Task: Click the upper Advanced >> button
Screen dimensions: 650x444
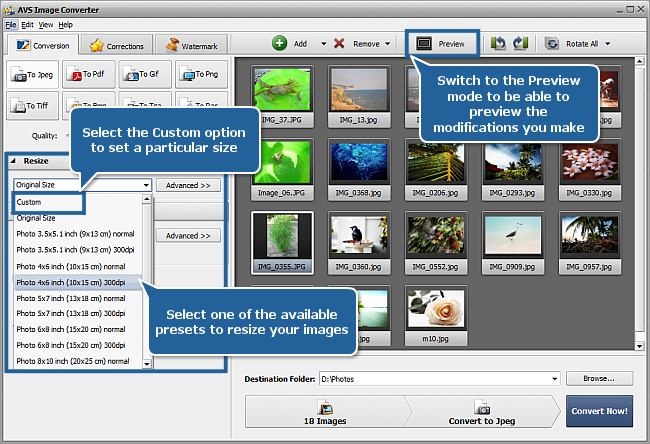Action: tap(188, 185)
